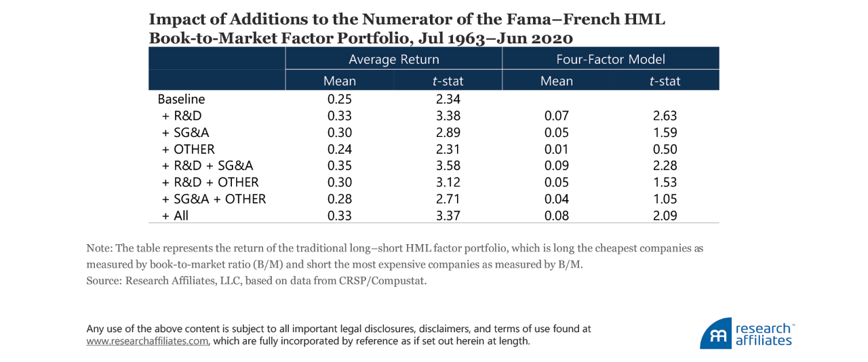
Task: Click the Baseline t-stat value 2.34
Action: 448,99
